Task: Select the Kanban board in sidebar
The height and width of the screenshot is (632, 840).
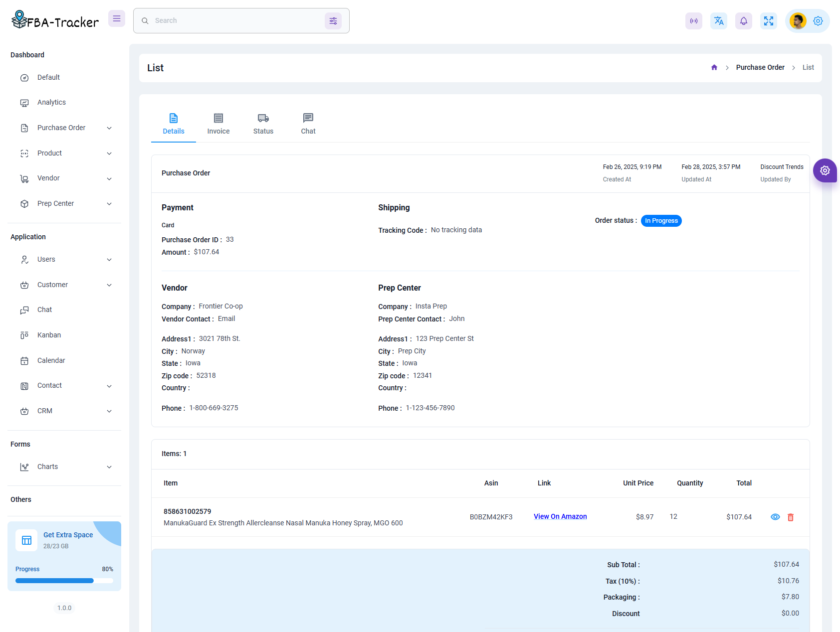Action: [48, 335]
